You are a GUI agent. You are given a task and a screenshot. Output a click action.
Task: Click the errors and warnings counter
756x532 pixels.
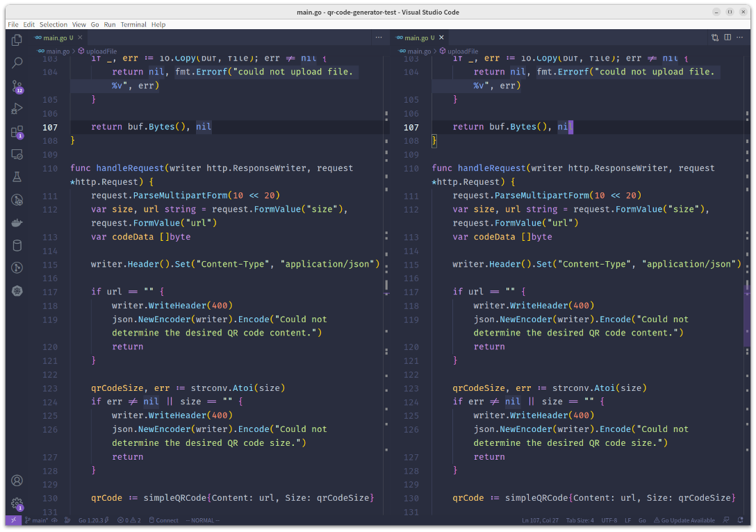click(129, 520)
